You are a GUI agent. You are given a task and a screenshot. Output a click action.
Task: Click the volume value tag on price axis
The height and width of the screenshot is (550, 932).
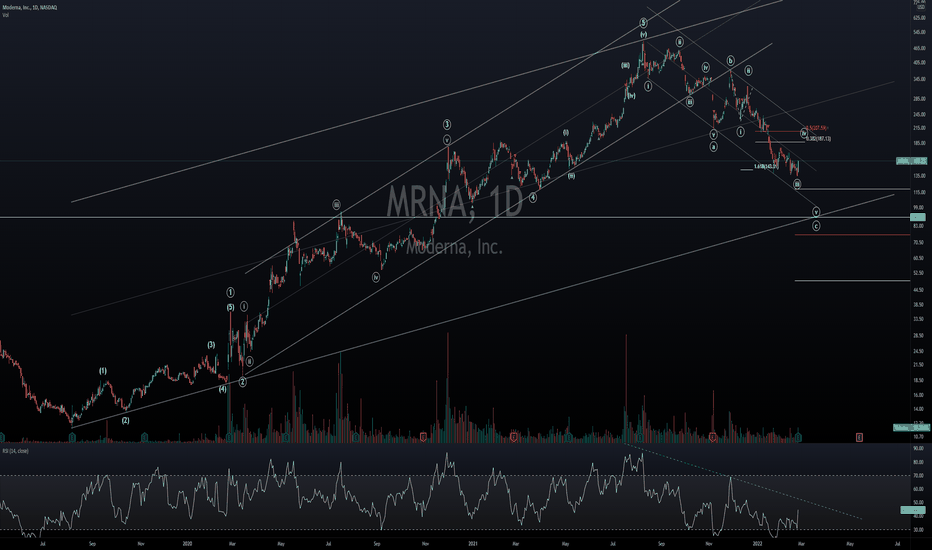coord(911,428)
